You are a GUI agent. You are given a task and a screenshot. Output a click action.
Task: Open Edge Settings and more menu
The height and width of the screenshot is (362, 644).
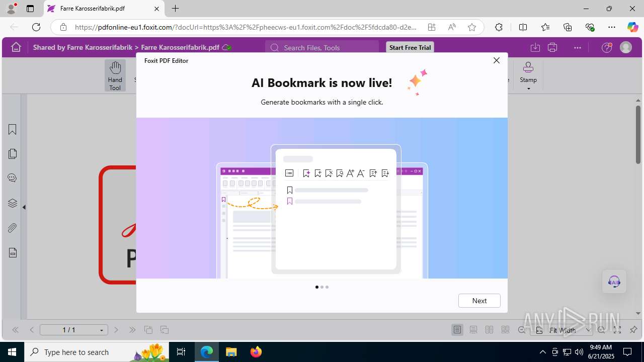(x=612, y=27)
